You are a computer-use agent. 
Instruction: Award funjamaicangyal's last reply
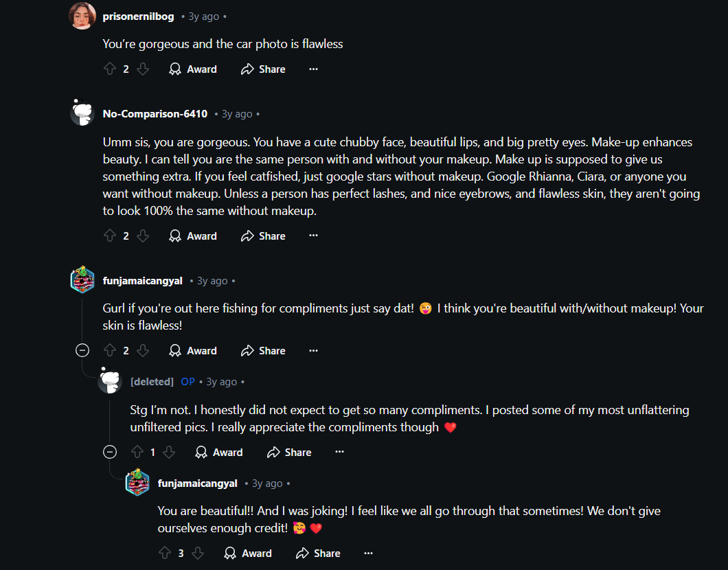coord(248,554)
